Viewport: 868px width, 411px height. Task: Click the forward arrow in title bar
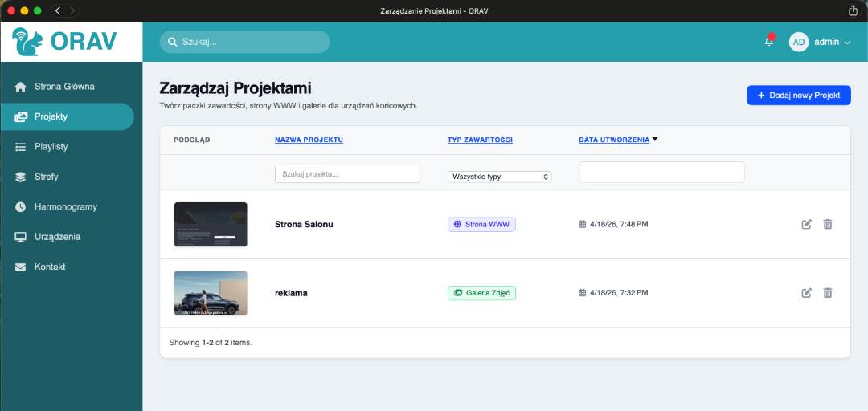(72, 10)
